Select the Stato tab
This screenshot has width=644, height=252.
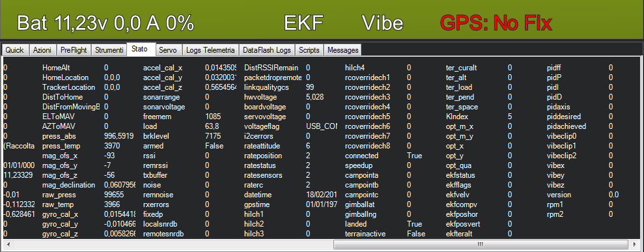click(141, 49)
